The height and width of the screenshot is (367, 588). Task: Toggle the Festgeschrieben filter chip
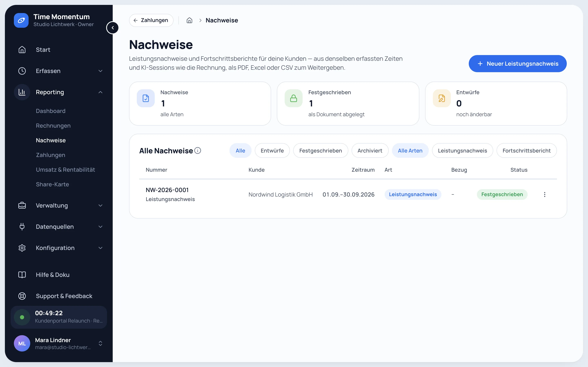(321, 150)
